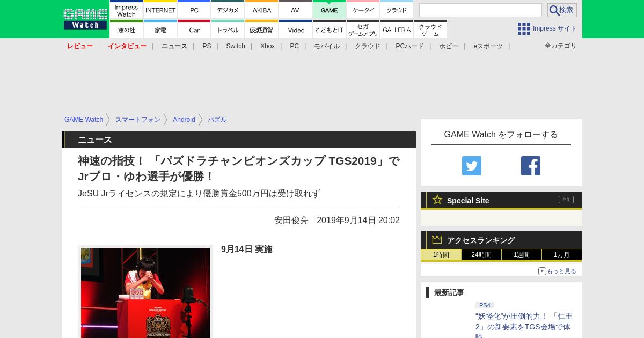The height and width of the screenshot is (338, 644).
Task: Go to the eスポーツ category
Action: [x=488, y=46]
